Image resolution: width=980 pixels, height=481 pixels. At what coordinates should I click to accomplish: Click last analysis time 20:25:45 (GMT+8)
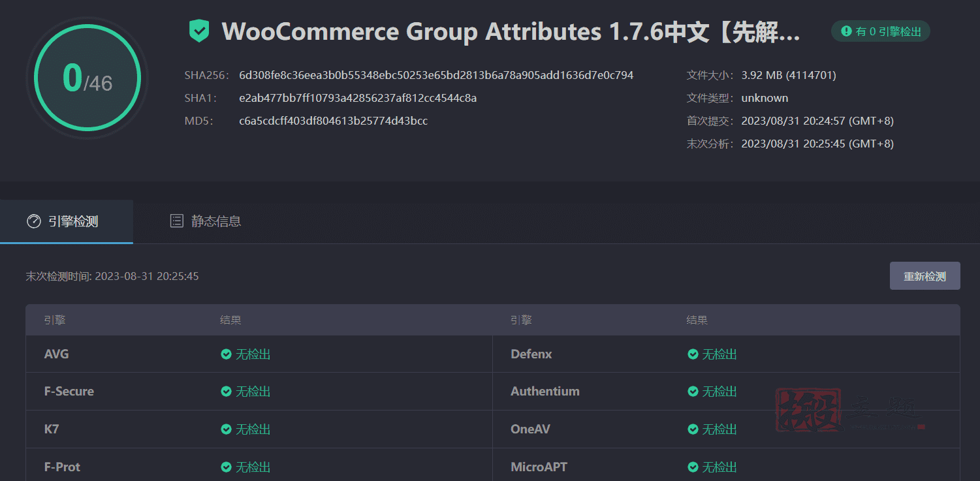[817, 144]
